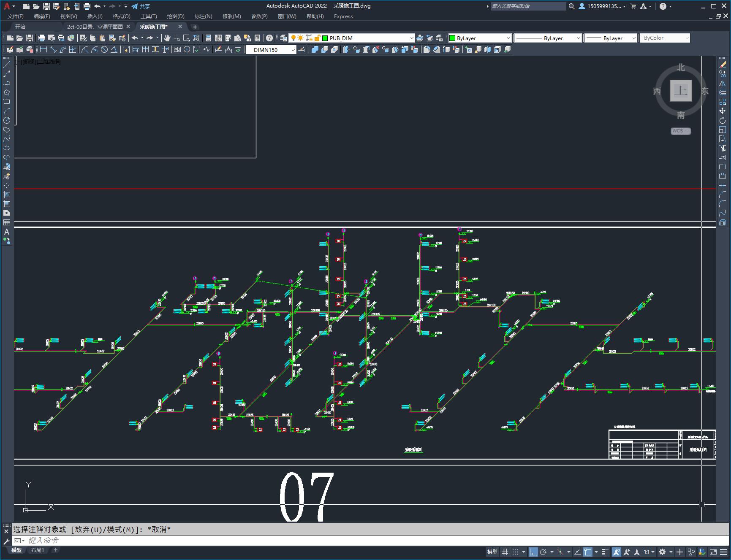Screen dimensions: 731x560
Task: Open the Express menu
Action: (x=343, y=16)
